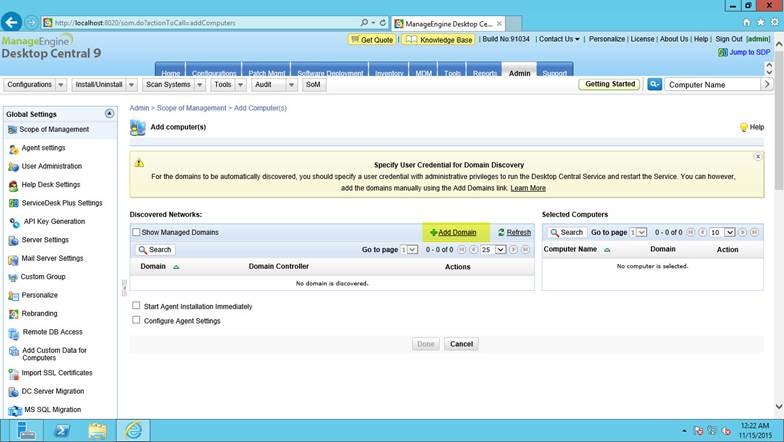Screen dimensions: 784x442
Task: Switch to the MDM tab
Action: coord(424,71)
